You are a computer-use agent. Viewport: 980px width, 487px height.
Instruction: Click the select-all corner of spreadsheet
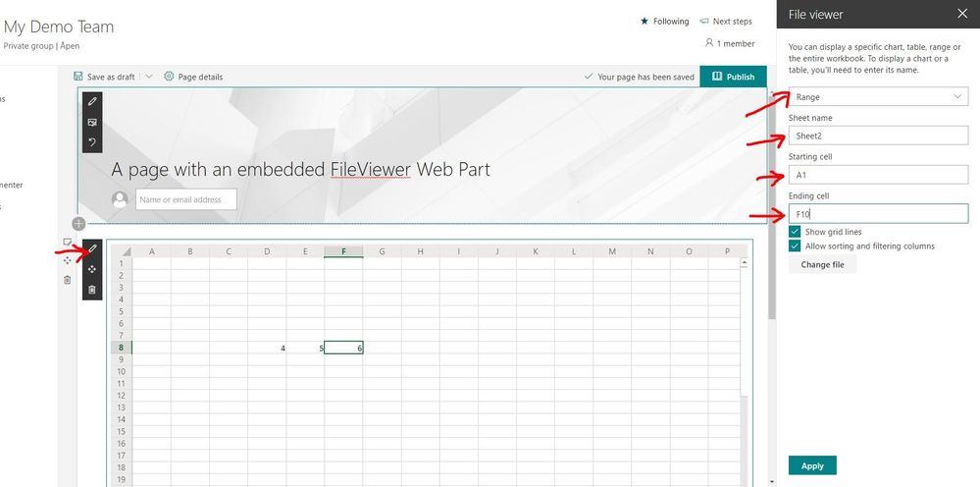click(122, 251)
